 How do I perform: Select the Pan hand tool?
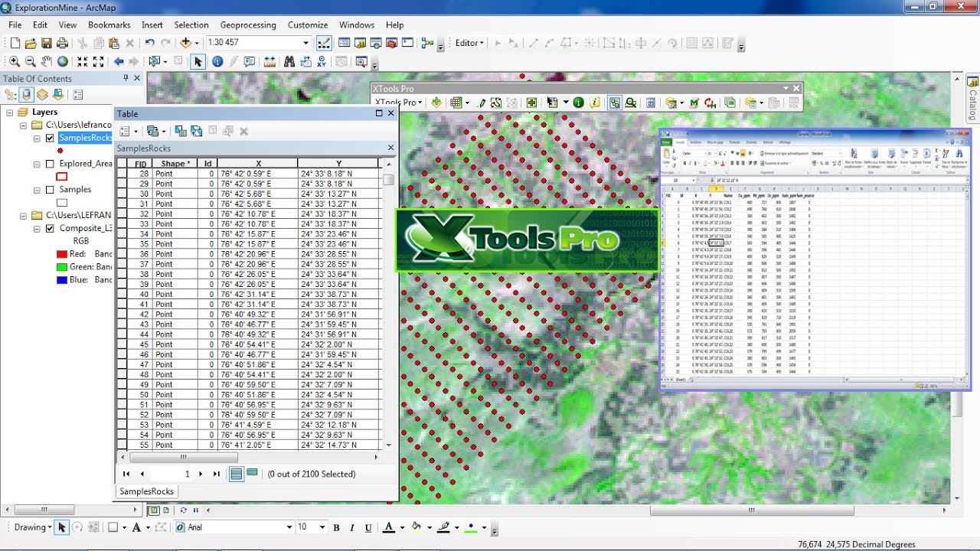[x=47, y=61]
